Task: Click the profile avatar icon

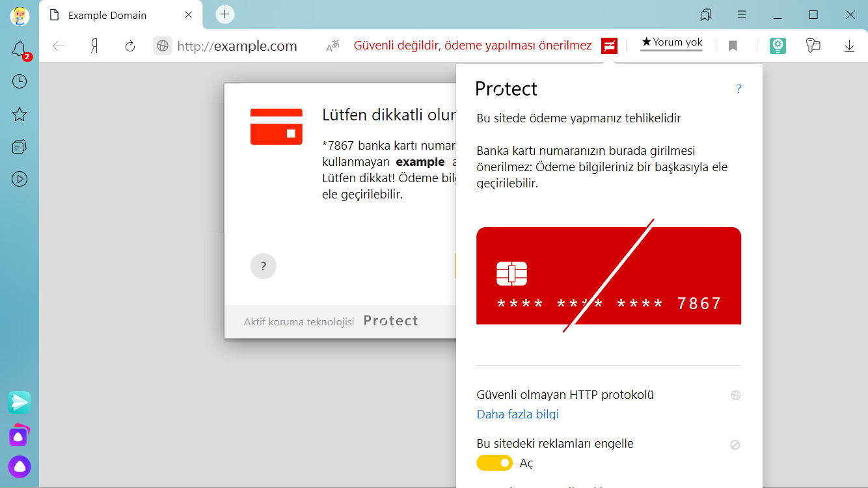Action: coord(20,16)
